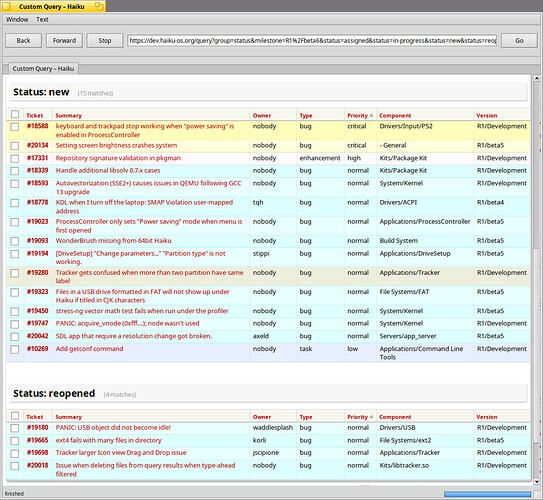Sort new table by Component column
Screen dimensions: 543x500
pyautogui.click(x=395, y=116)
